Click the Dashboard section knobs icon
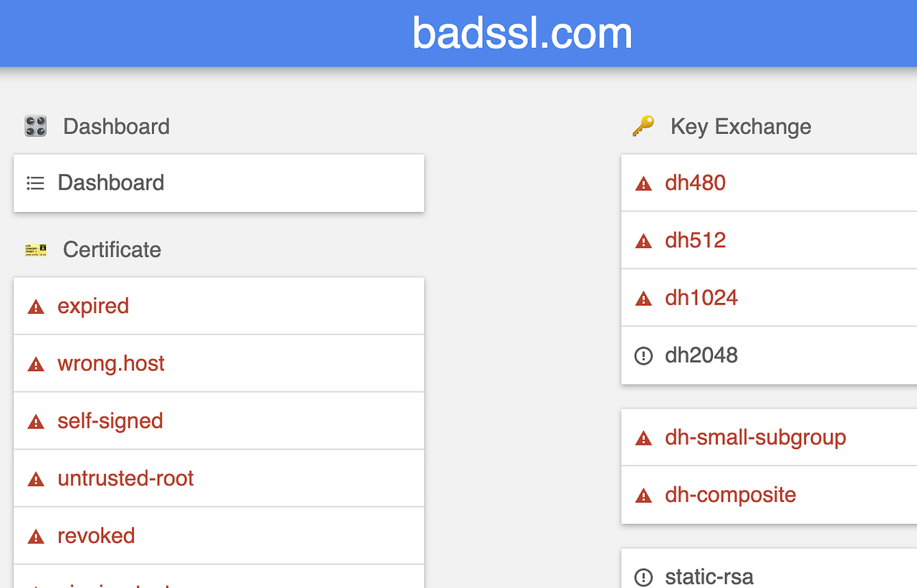Image resolution: width=917 pixels, height=588 pixels. pyautogui.click(x=36, y=126)
